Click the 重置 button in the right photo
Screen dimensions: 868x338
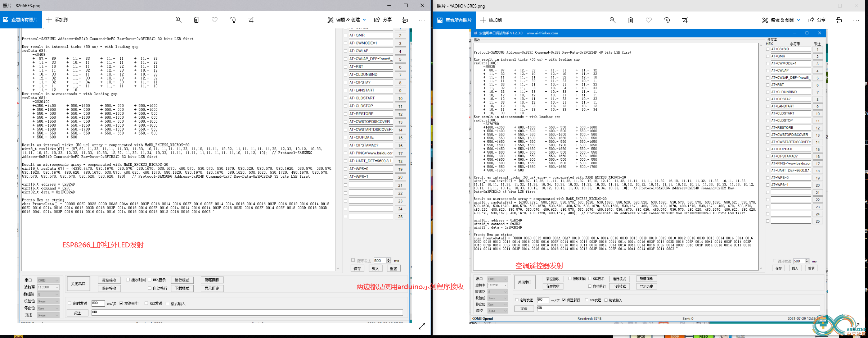click(811, 268)
